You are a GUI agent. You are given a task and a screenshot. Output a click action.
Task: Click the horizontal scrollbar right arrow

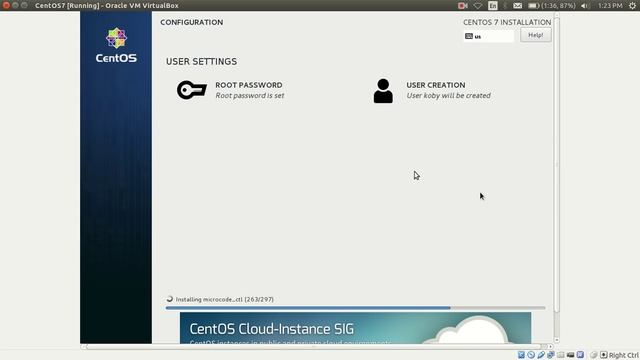point(550,347)
